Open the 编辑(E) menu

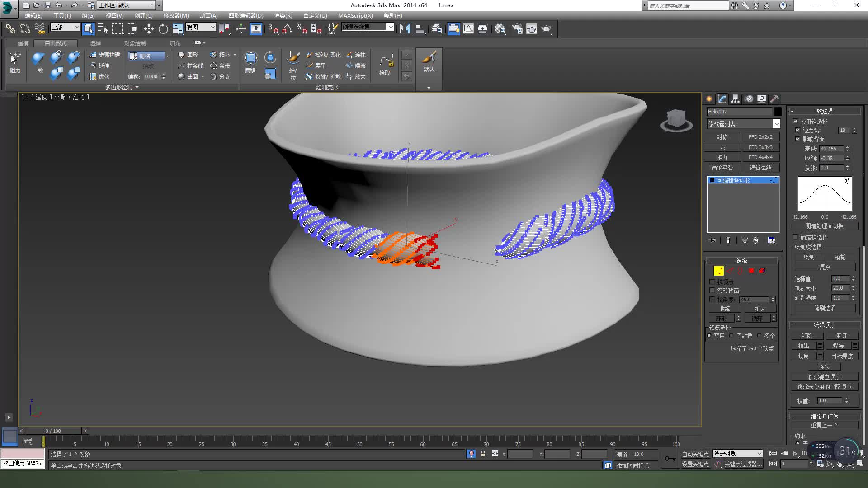[x=33, y=15]
